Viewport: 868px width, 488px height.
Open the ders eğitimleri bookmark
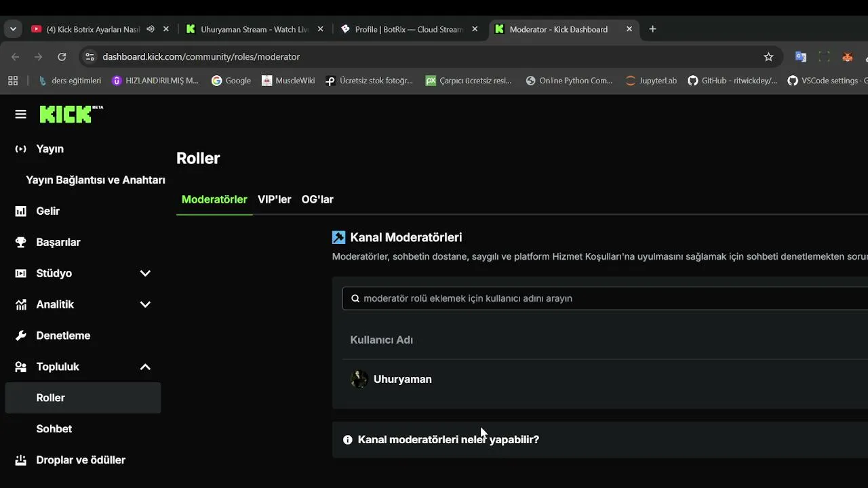[x=70, y=81]
